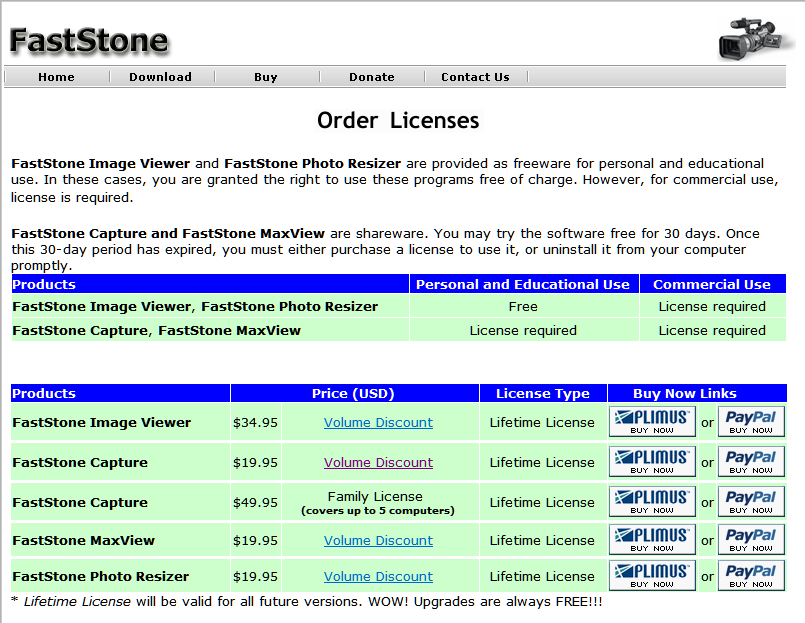Click Lifetime License for Photo Resizer row

point(542,577)
